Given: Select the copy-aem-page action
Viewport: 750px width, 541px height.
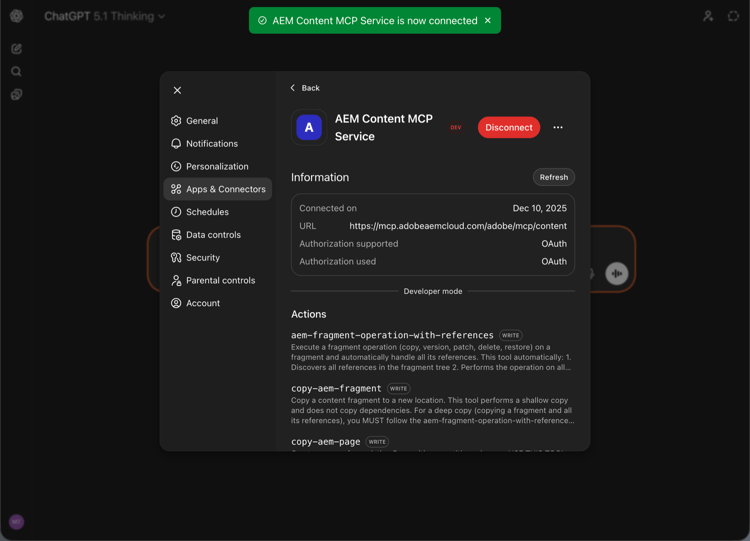Looking at the screenshot, I should (326, 442).
